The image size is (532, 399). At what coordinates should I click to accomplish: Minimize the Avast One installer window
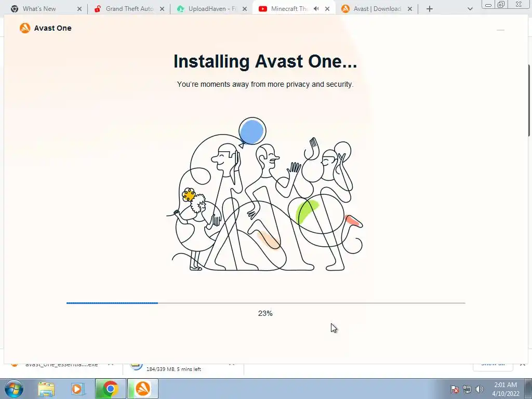[500, 30]
